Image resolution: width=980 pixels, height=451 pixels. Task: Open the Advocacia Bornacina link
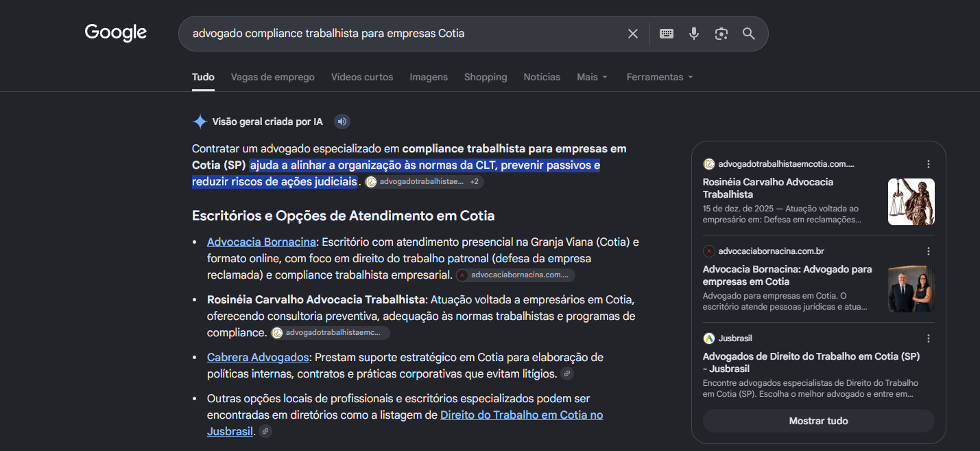pos(261,242)
